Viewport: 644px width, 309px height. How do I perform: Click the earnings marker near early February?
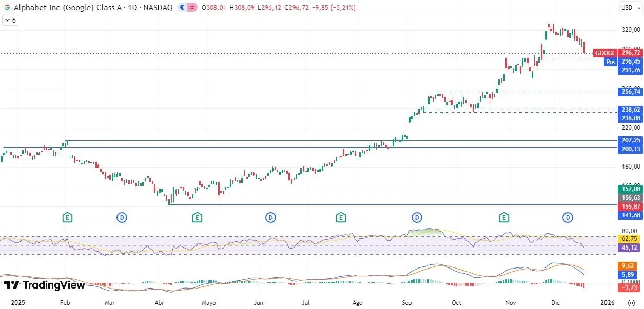point(67,218)
